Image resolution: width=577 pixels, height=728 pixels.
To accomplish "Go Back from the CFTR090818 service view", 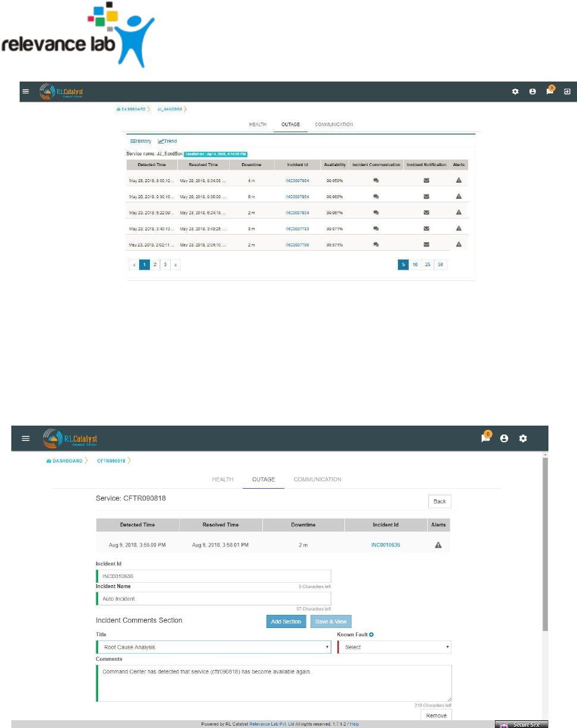I will [440, 501].
